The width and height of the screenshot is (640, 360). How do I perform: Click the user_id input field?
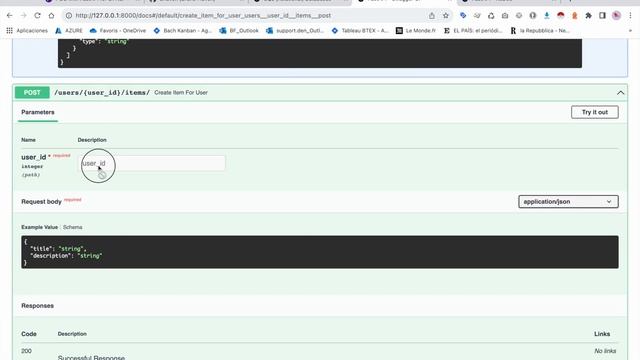point(151,163)
